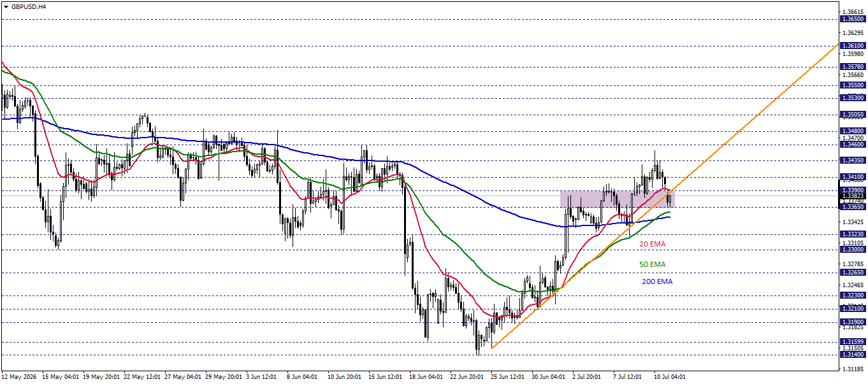Click the 1.31400 level price label
The height and width of the screenshot is (384, 868).
tap(853, 355)
